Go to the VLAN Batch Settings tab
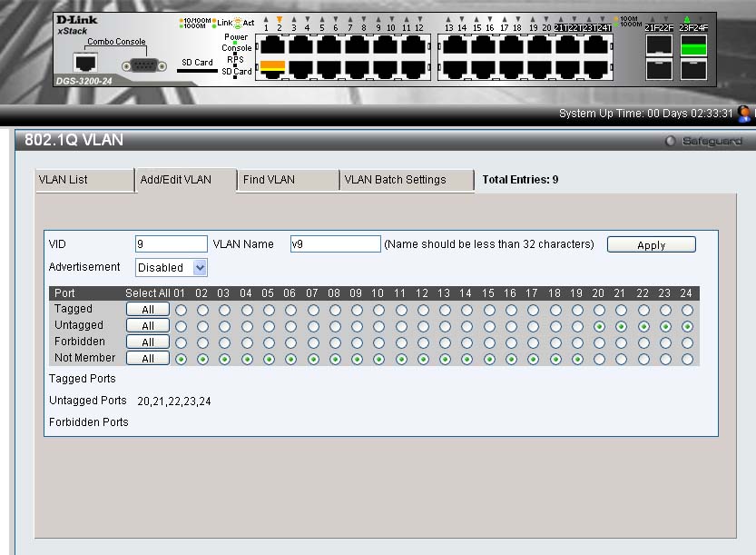The image size is (756, 555). point(406,180)
